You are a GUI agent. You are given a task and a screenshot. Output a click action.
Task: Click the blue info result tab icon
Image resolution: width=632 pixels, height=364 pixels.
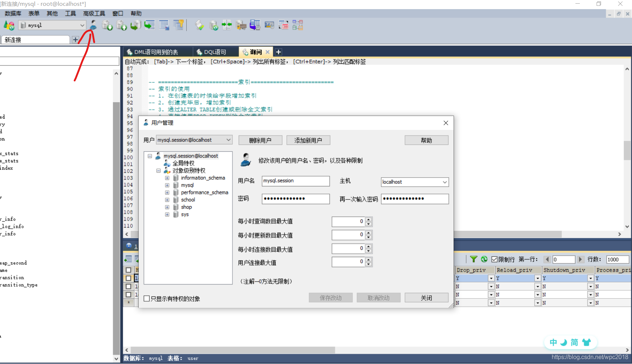click(129, 245)
